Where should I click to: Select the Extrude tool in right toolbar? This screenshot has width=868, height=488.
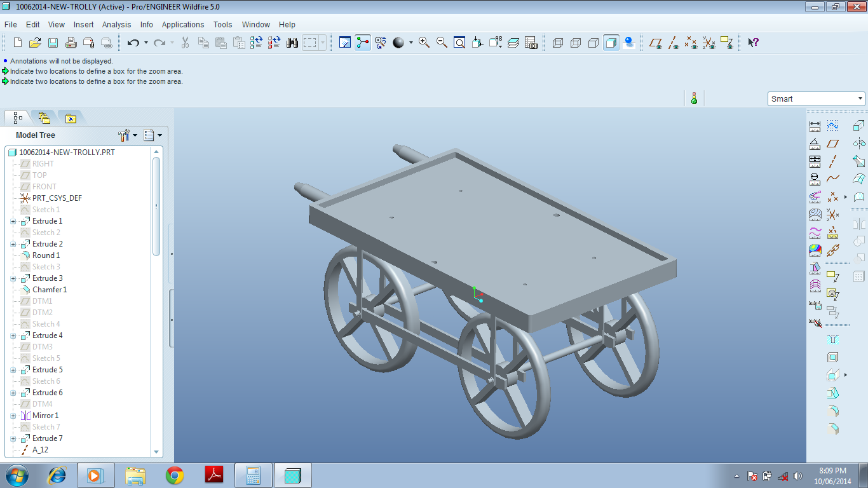click(859, 126)
